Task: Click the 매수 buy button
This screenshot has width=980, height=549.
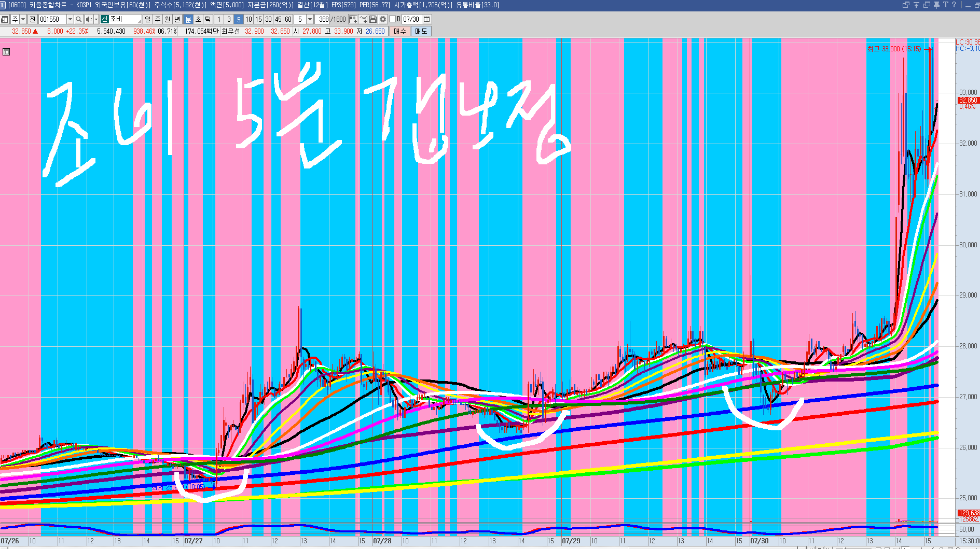Action: 400,31
